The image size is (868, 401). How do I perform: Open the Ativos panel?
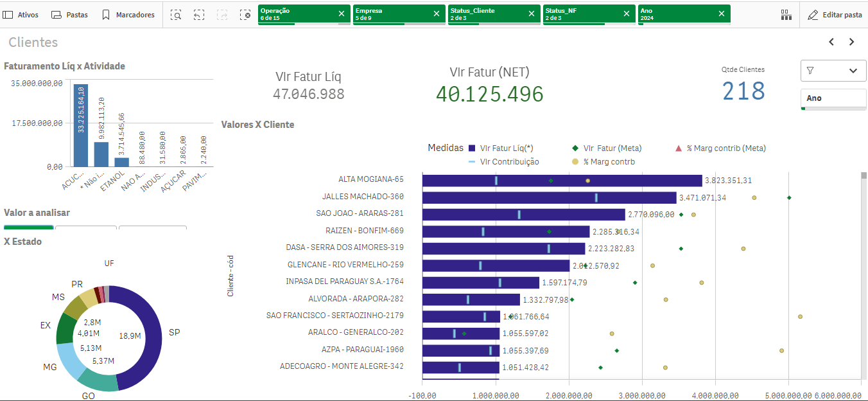click(21, 14)
